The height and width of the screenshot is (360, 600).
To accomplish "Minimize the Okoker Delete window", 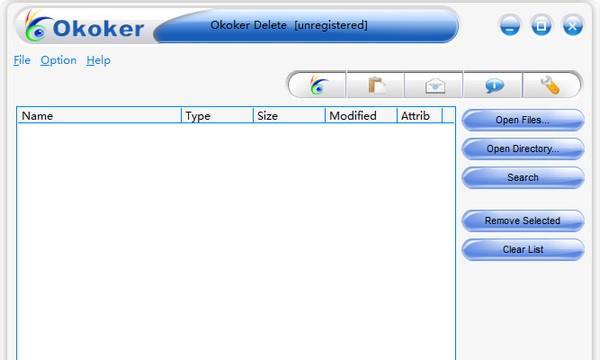I will 510,26.
